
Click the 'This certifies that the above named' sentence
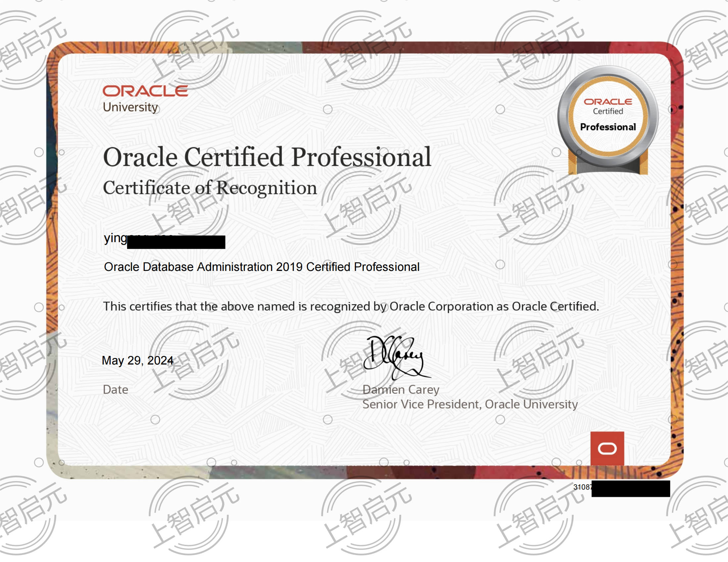pyautogui.click(x=351, y=307)
